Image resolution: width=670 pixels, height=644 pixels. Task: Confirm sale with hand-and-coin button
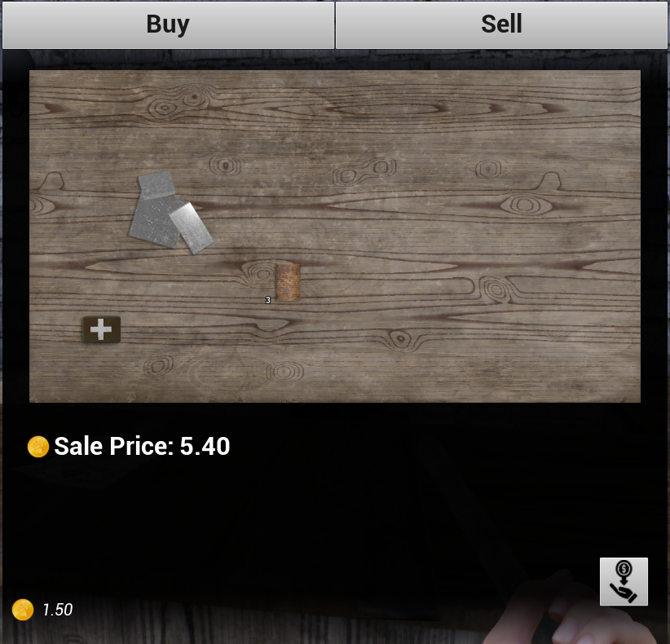click(624, 581)
